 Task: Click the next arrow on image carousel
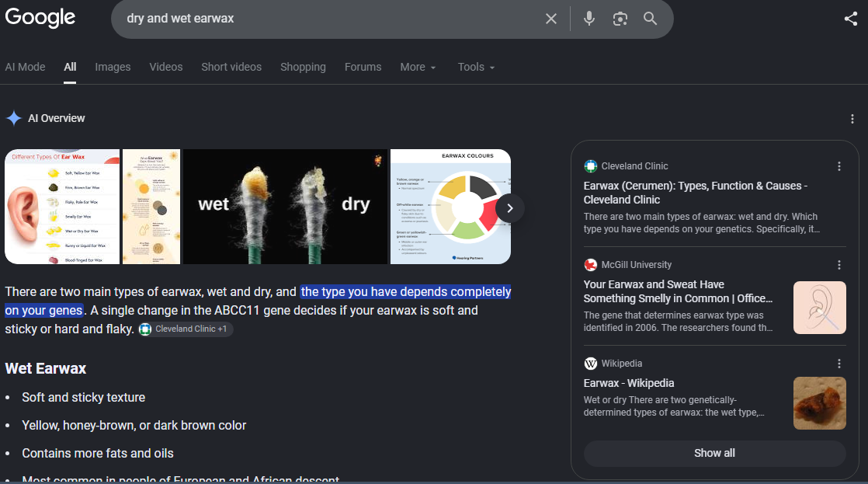(x=510, y=208)
